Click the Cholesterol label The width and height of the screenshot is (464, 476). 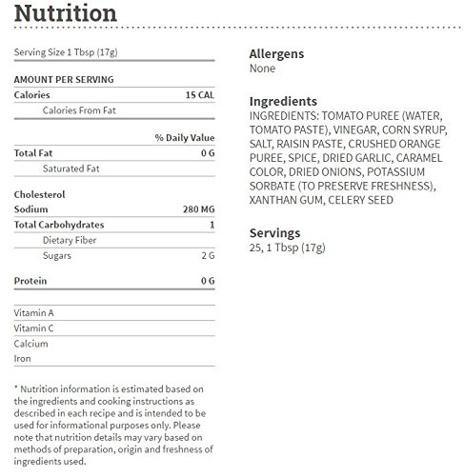[39, 194]
